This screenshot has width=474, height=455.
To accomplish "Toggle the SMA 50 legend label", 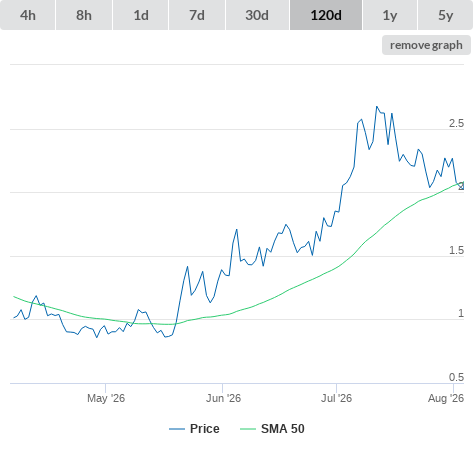I will [283, 429].
